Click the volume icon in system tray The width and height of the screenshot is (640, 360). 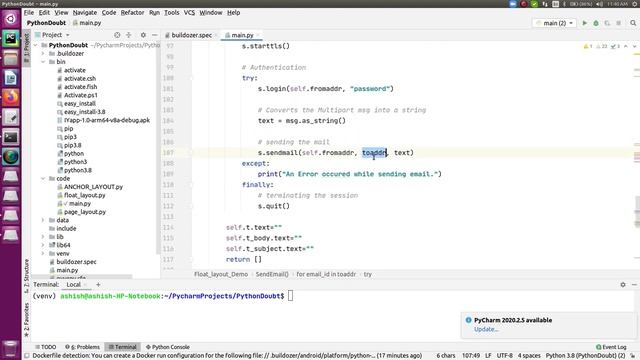tap(599, 4)
